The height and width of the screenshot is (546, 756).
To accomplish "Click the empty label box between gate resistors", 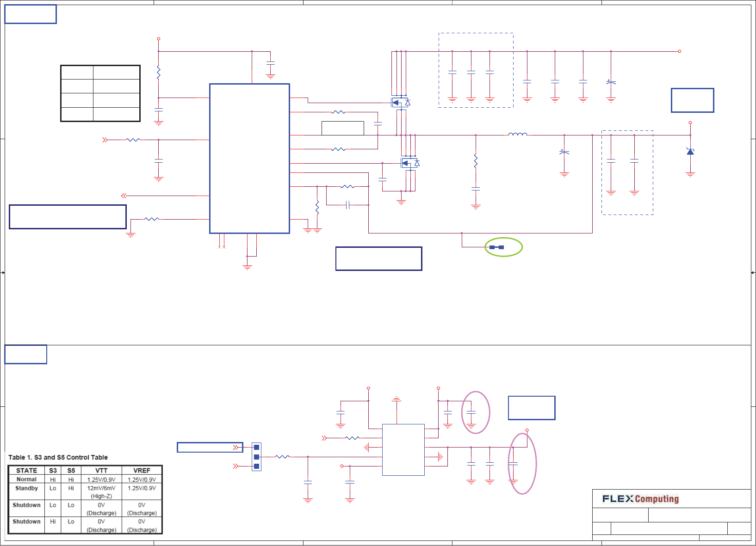I will point(342,128).
